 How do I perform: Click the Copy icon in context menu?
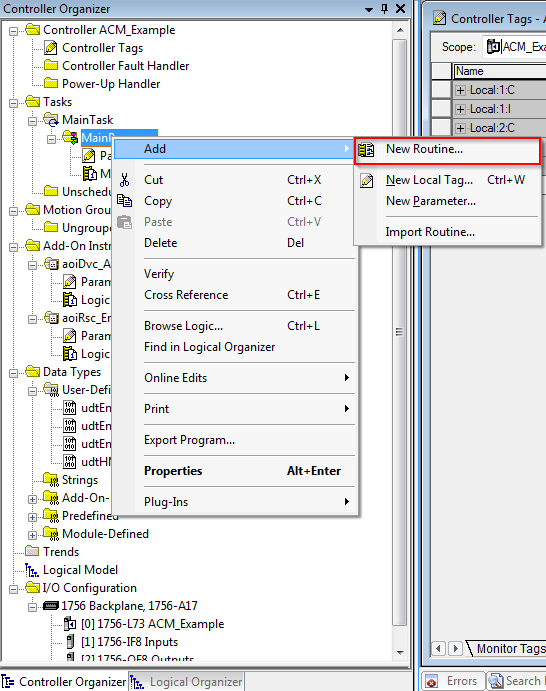[x=124, y=201]
